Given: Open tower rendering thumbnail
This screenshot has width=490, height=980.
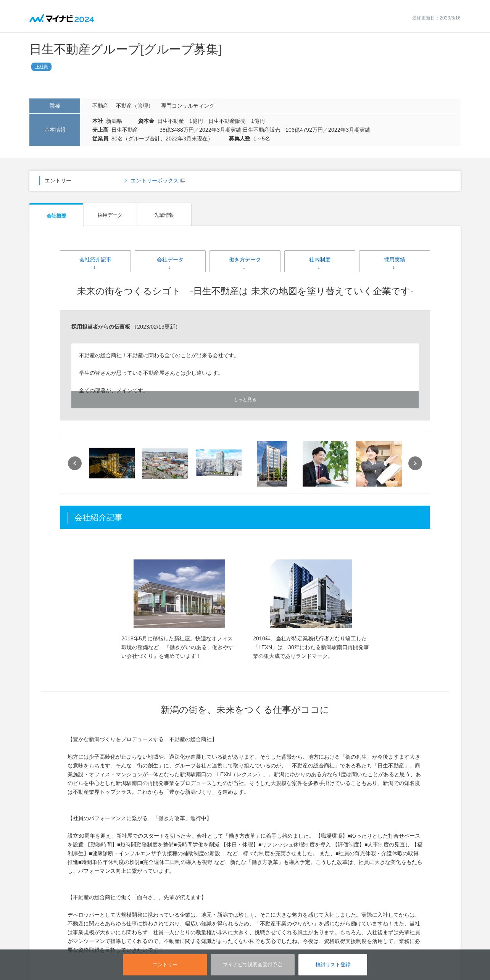Looking at the screenshot, I should tap(219, 463).
